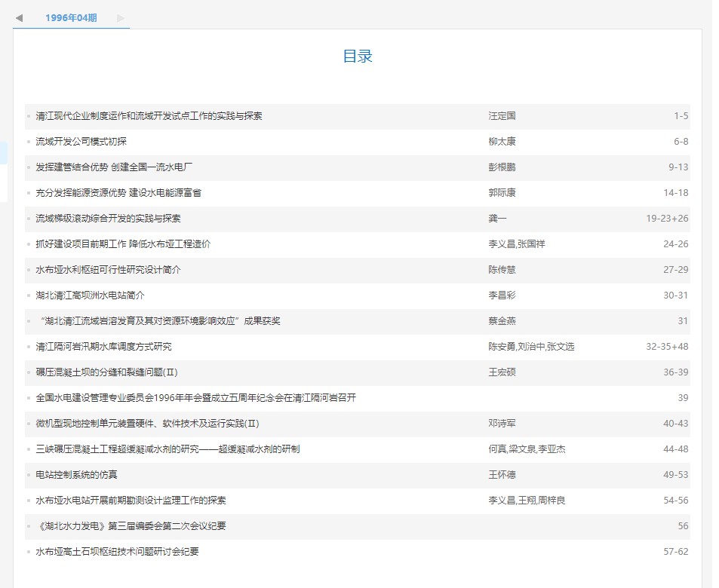Click author name 龚一
The width and height of the screenshot is (719, 588).
497,219
